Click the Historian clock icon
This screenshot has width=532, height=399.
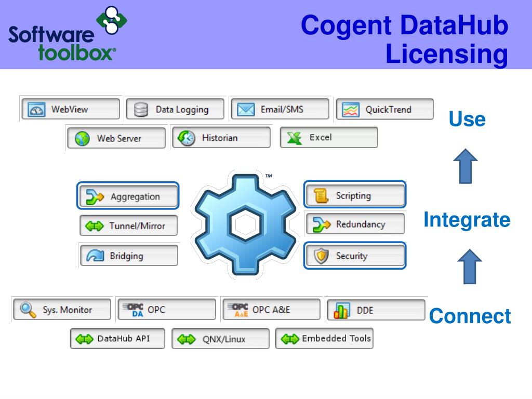pos(187,138)
